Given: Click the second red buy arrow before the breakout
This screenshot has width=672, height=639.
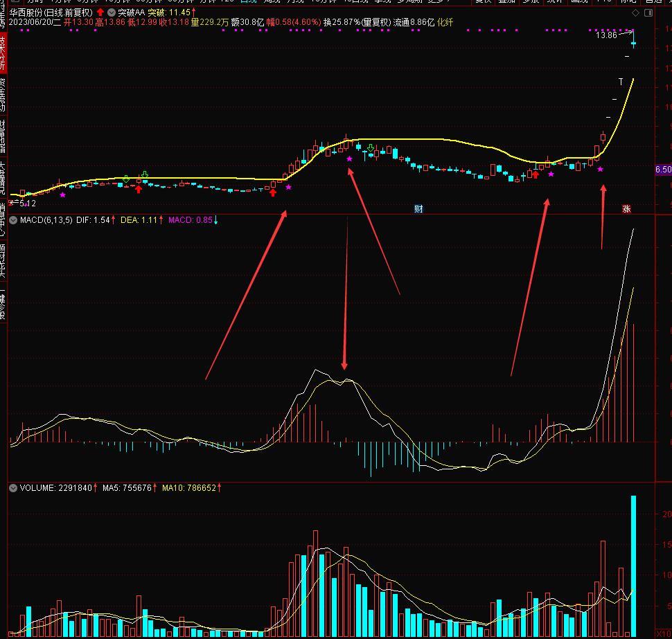Looking at the screenshot, I should point(273,192).
